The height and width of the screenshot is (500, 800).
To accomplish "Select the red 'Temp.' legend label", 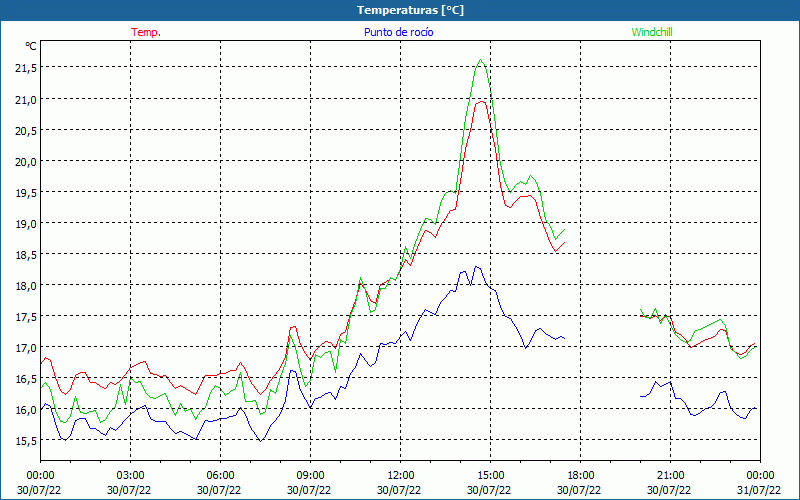I will 146,32.
